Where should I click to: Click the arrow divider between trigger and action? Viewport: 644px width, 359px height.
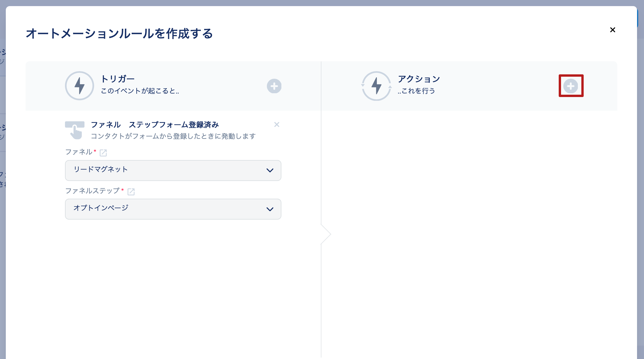coord(326,234)
